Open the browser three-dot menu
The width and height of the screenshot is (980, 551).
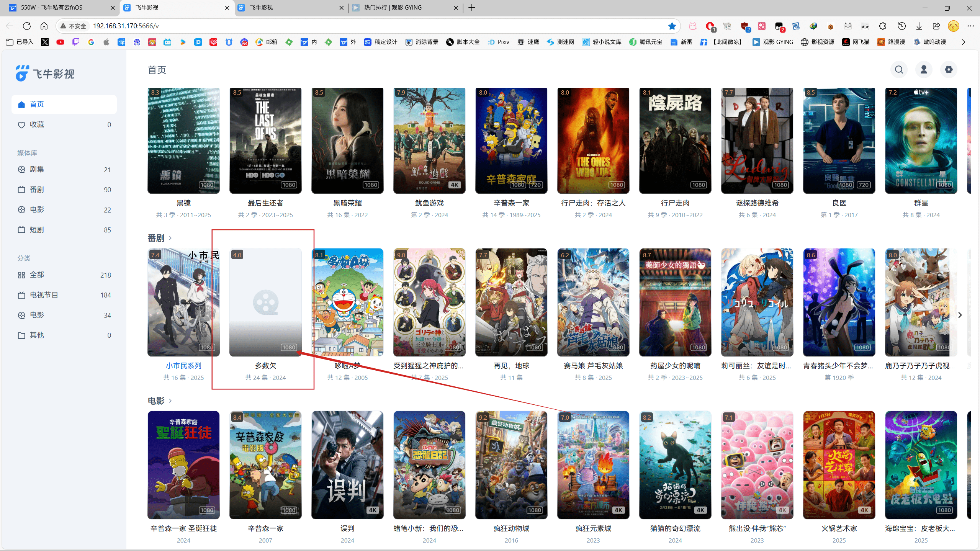(970, 26)
